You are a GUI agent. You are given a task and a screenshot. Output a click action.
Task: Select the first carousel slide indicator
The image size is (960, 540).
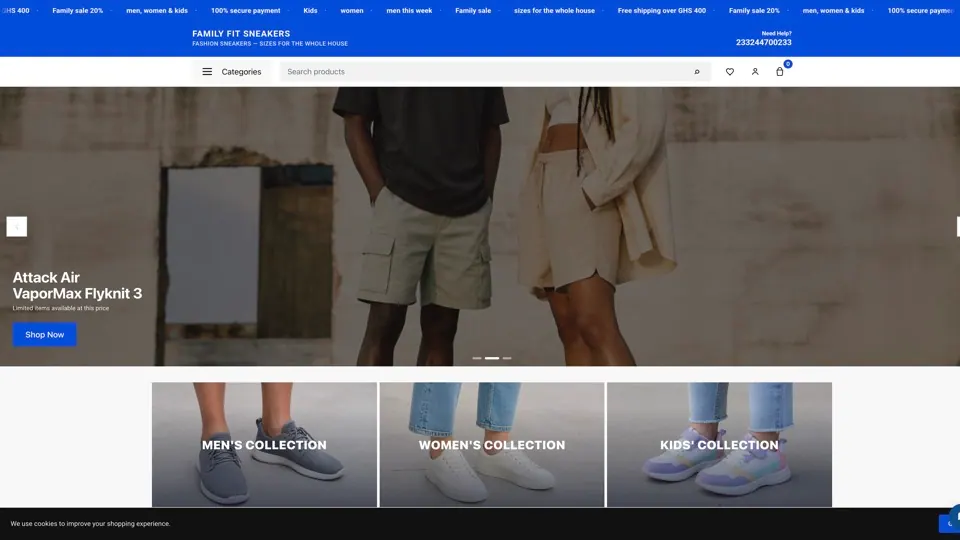(477, 358)
